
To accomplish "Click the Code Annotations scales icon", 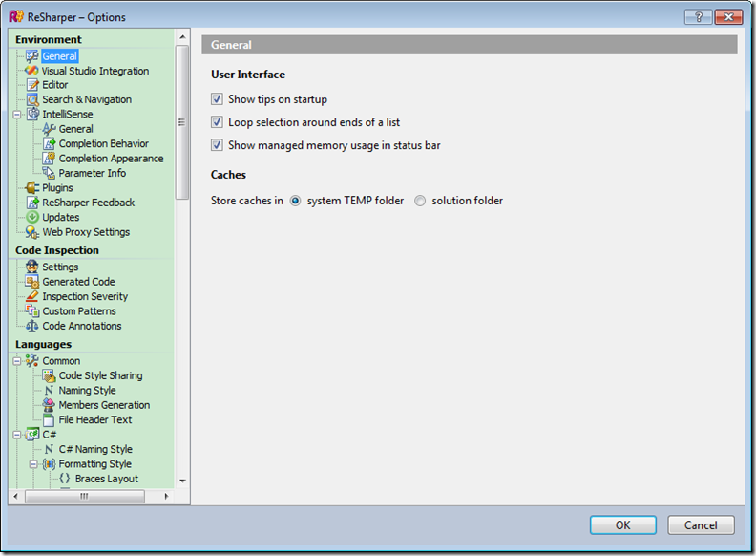I will coord(31,326).
